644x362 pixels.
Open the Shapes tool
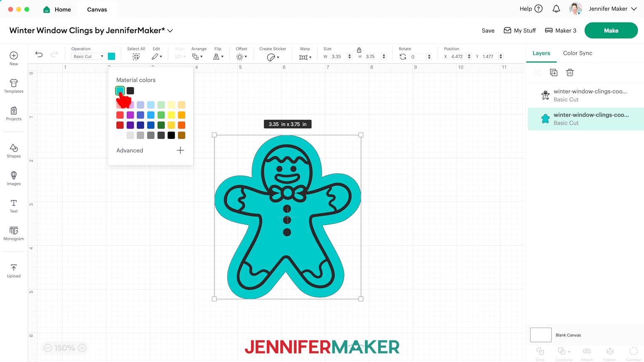pyautogui.click(x=14, y=151)
